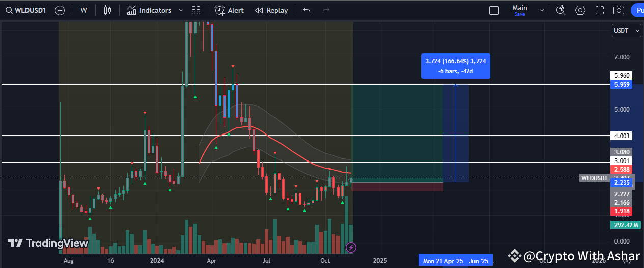Screen dimensions: 644x268
Task: Click the blue 2.235 price label
Action: (x=621, y=182)
